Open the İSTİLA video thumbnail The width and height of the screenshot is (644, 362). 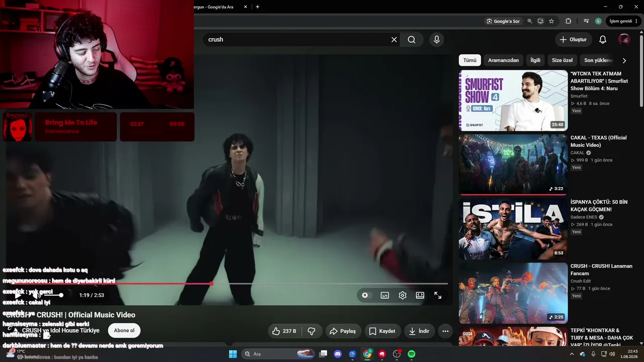[x=513, y=229]
